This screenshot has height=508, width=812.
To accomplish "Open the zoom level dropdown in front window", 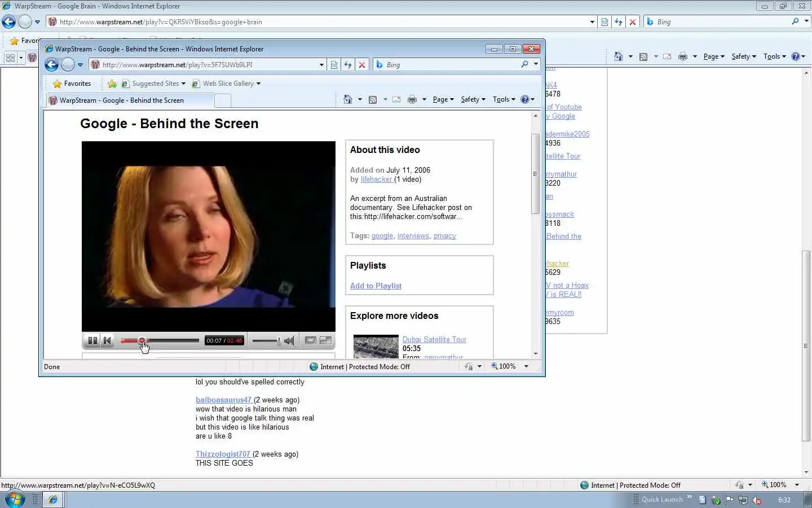I will pos(526,366).
